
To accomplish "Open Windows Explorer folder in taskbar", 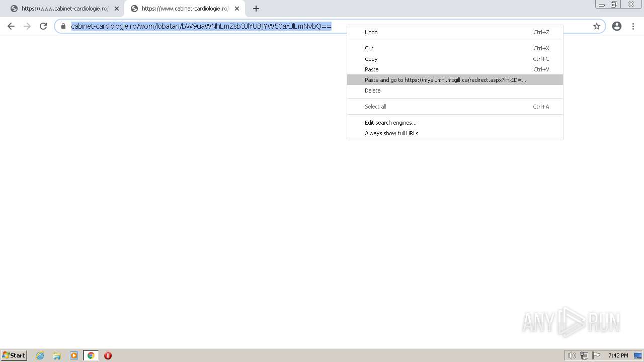I will click(x=57, y=355).
